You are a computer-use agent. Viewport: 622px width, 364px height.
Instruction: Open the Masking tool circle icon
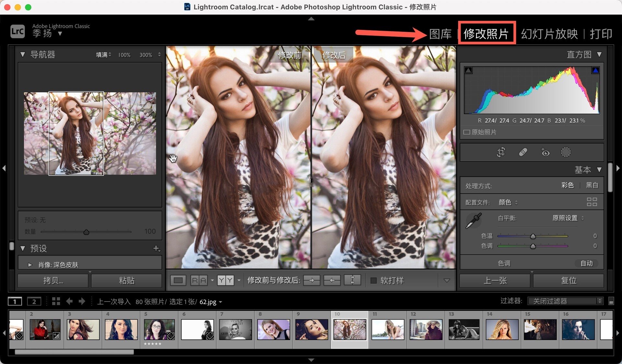566,152
